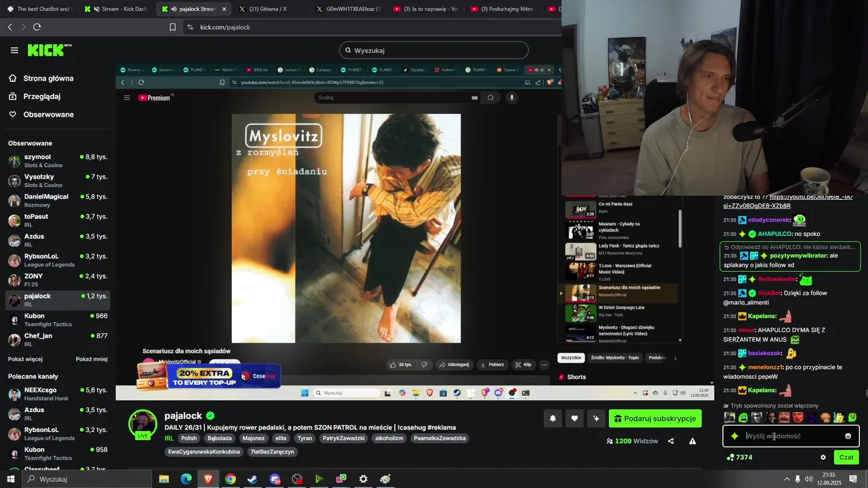Open chat settings gear icon
The width and height of the screenshot is (868, 488).
[823, 457]
